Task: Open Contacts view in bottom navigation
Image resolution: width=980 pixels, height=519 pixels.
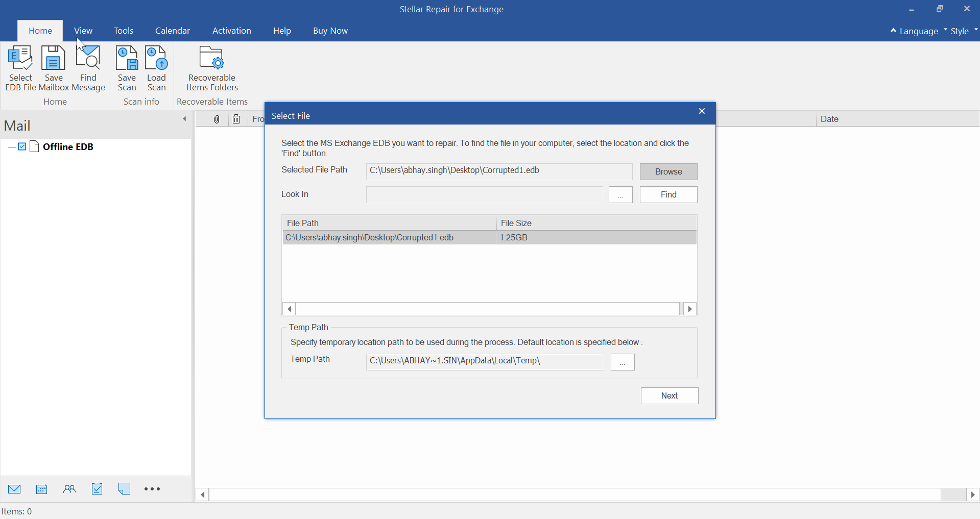Action: (69, 489)
